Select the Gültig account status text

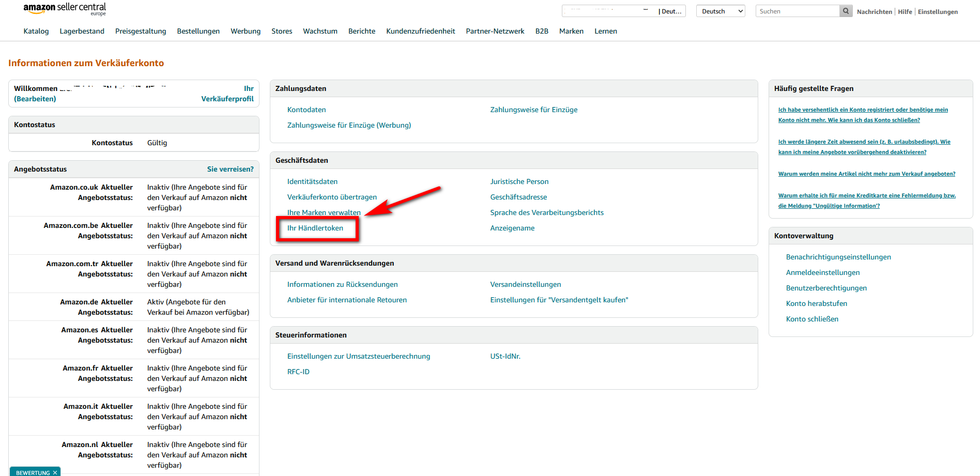(x=157, y=143)
